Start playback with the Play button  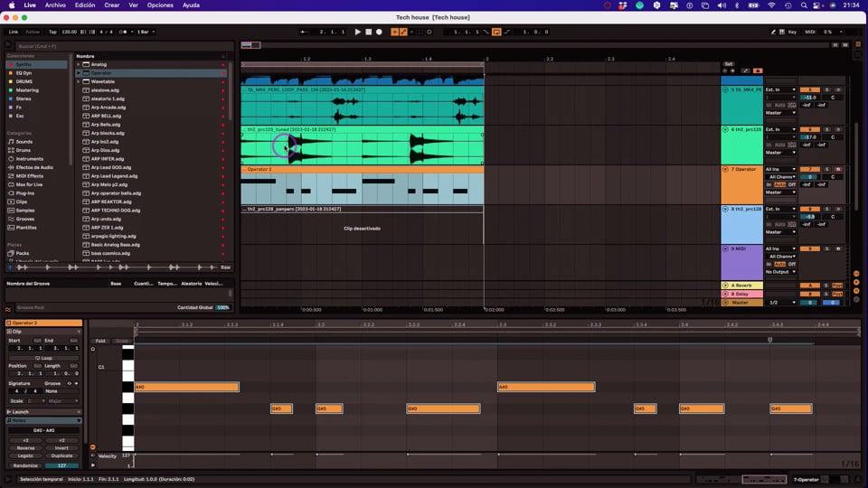358,33
